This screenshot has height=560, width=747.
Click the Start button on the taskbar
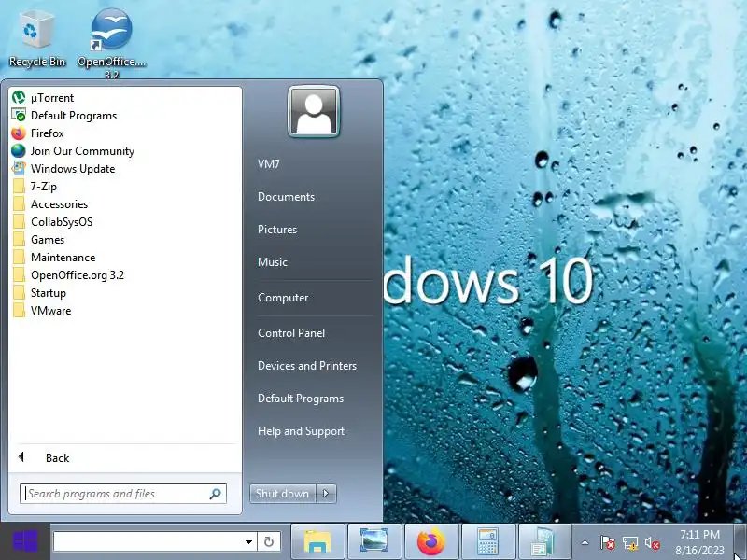25,541
